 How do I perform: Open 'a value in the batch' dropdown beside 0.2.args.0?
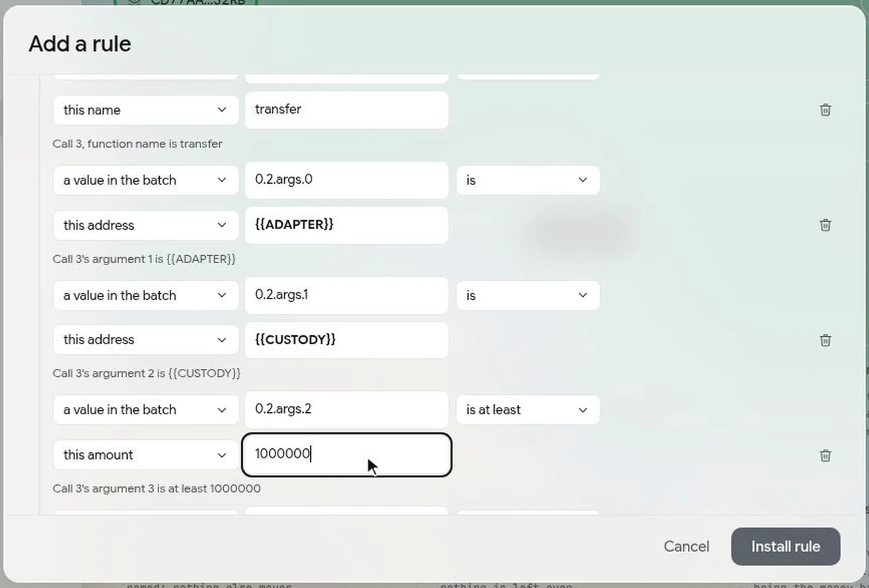(146, 180)
